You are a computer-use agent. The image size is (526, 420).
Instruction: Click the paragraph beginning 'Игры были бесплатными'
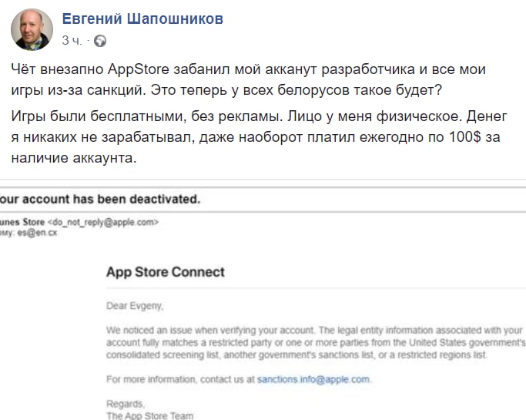coord(259,137)
